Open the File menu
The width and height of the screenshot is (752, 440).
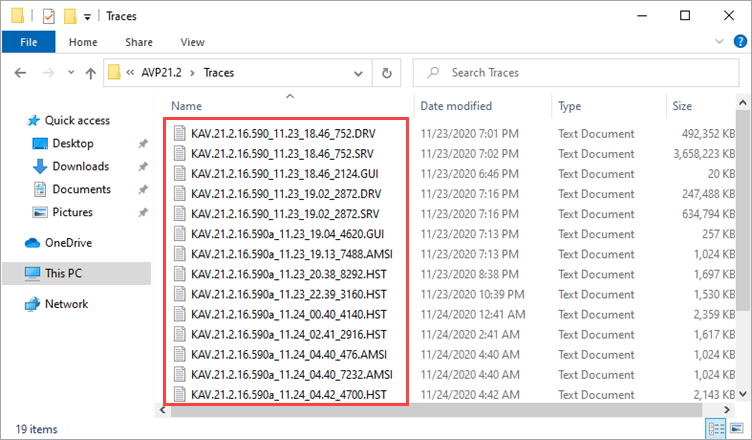pos(29,42)
